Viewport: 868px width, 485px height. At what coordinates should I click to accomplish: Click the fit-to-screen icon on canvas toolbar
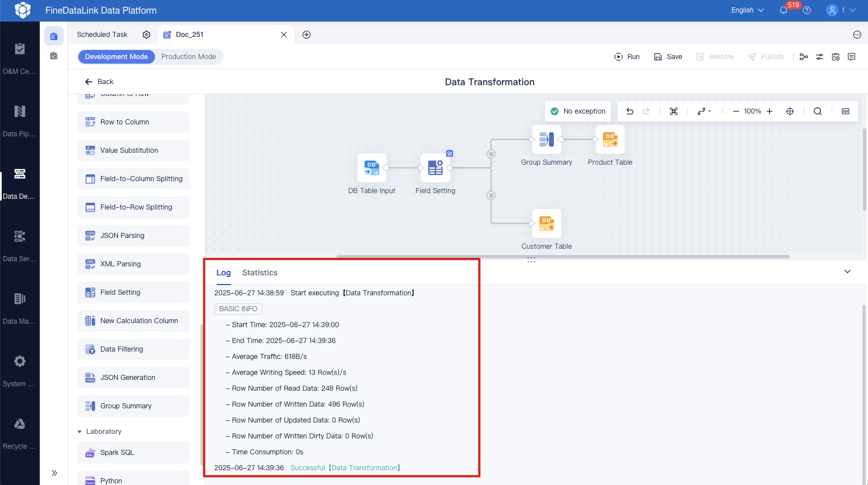[x=674, y=111]
